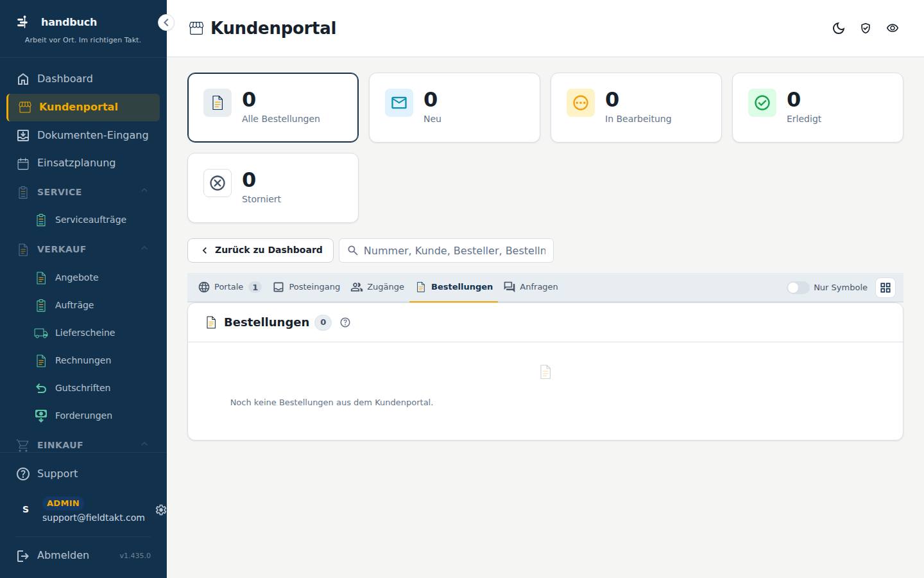Viewport: 924px width, 578px height.
Task: Filter by Neu orders card
Action: 454,107
